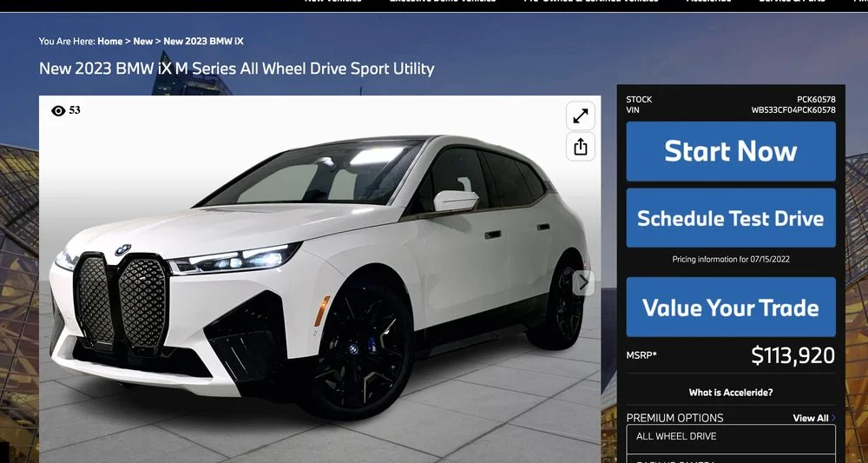The width and height of the screenshot is (868, 463).
Task: Go to Home breadcrumb link
Action: [109, 41]
